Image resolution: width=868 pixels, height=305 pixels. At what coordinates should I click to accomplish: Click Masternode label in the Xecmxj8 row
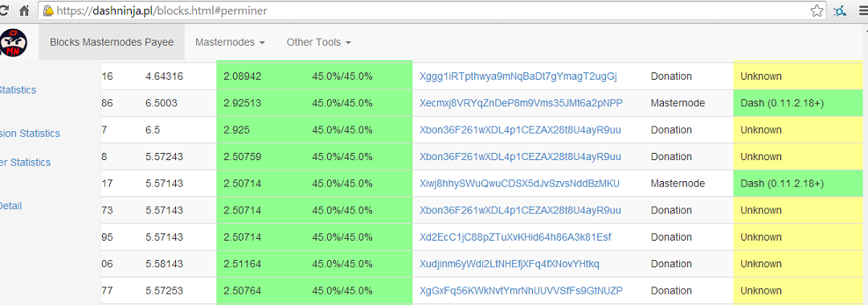pos(678,103)
